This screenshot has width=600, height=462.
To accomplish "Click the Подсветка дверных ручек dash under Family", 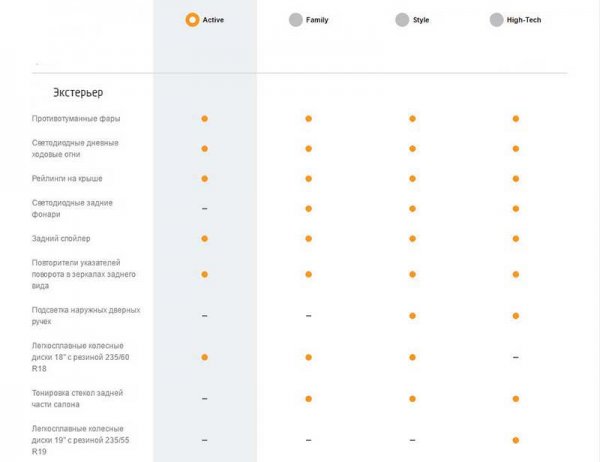I will [308, 316].
